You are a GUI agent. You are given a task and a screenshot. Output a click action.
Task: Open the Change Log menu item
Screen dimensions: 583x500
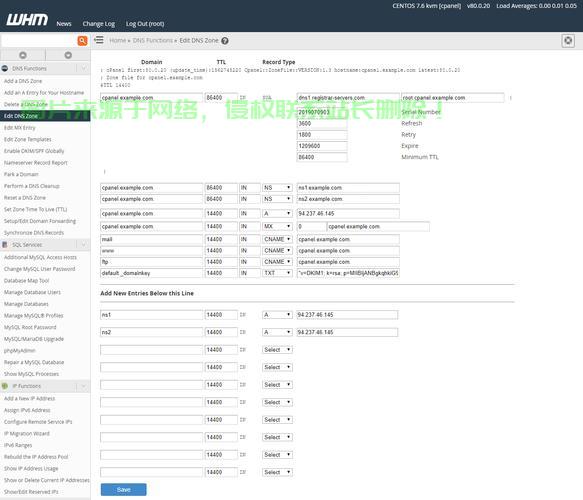pos(99,24)
